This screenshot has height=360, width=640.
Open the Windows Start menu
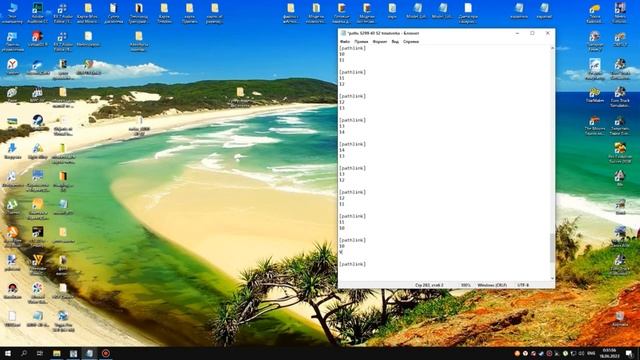pyautogui.click(x=8, y=353)
